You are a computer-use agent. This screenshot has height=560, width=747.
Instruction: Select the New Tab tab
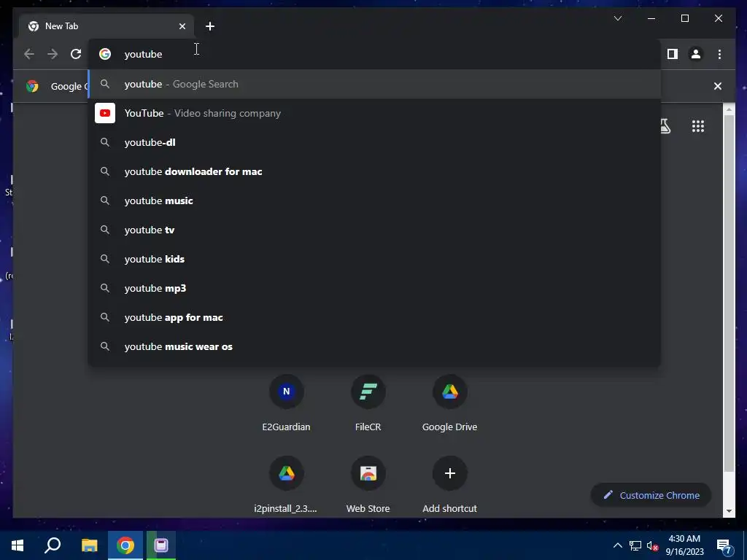pyautogui.click(x=106, y=26)
